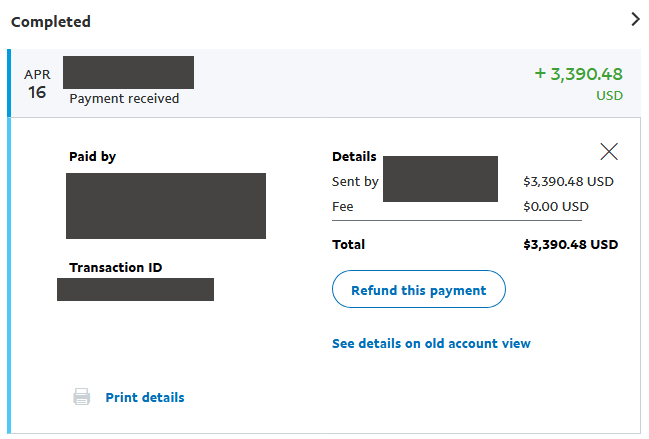
Task: Collapse the APR 16 transaction row
Action: (326, 83)
